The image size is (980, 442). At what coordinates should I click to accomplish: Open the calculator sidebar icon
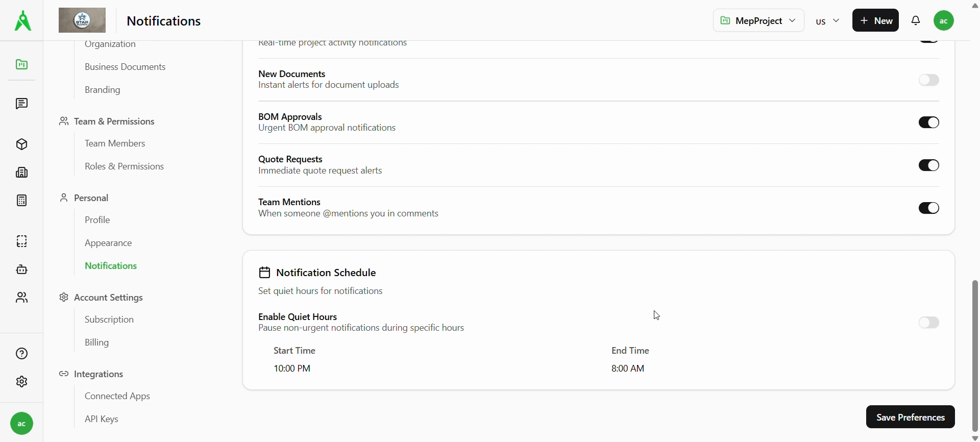[21, 201]
